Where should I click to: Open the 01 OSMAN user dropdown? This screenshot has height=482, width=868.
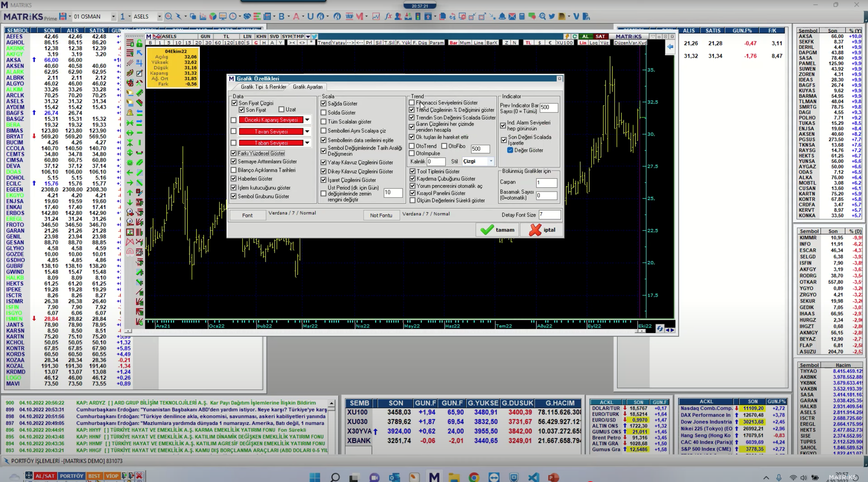(113, 16)
